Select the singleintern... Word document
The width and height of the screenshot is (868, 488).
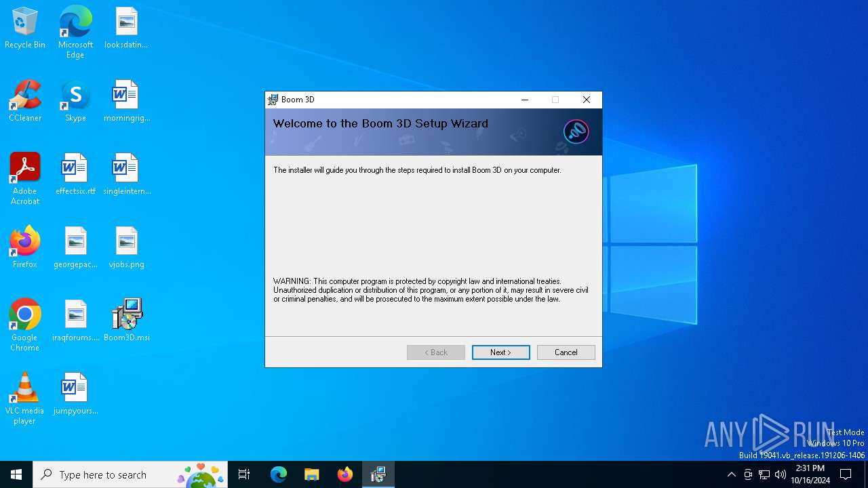click(127, 175)
